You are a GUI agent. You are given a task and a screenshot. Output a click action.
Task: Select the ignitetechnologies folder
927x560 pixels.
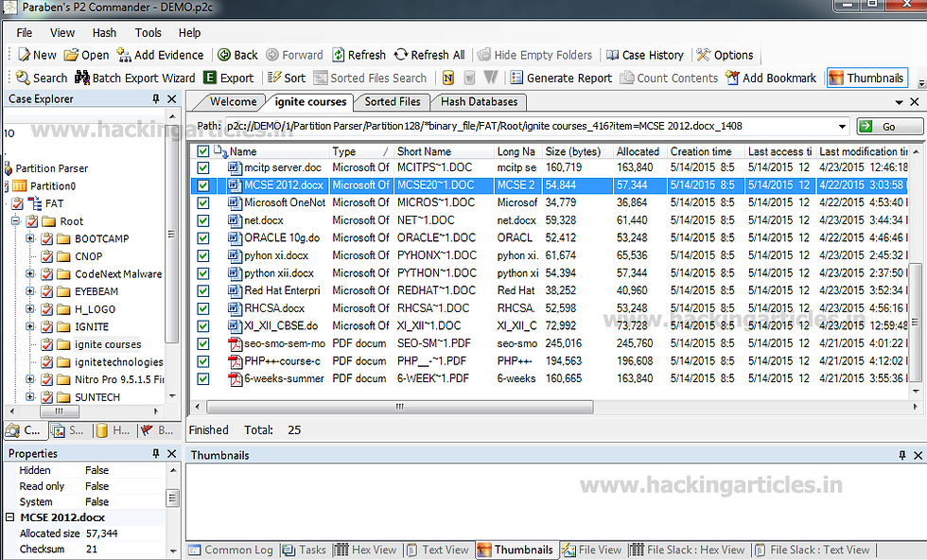point(118,362)
